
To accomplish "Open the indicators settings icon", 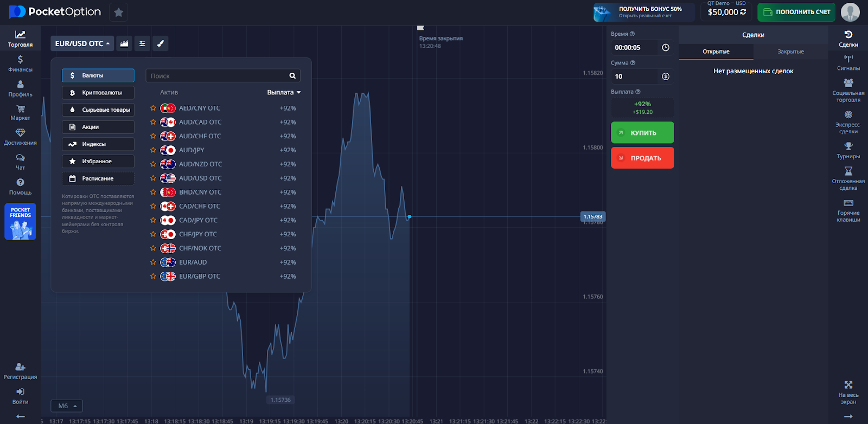I will [x=142, y=43].
